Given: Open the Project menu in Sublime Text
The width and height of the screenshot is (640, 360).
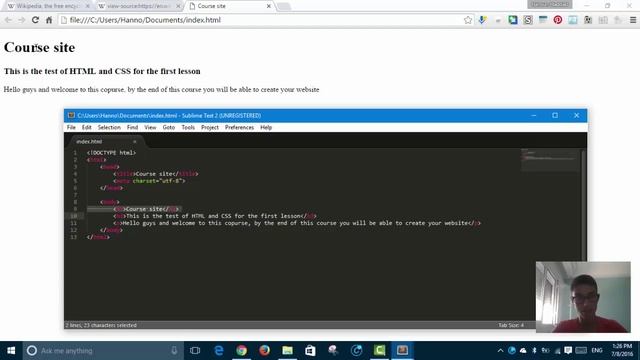Looking at the screenshot, I should click(x=210, y=127).
